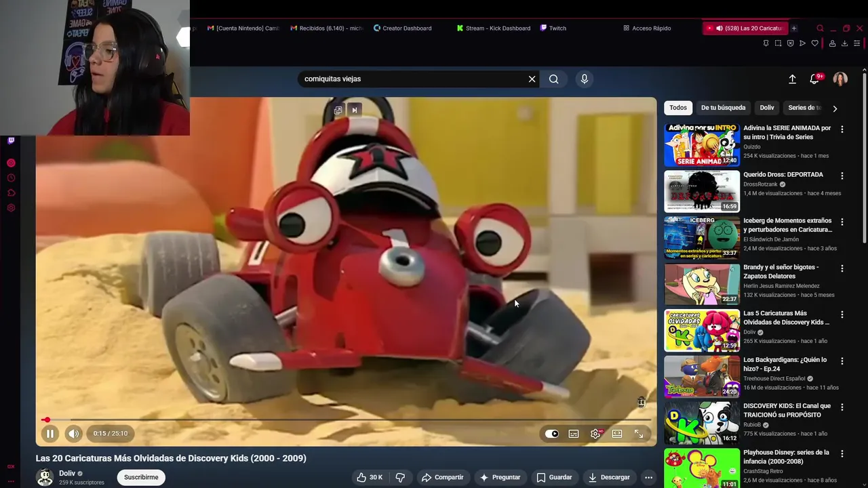Viewport: 868px width, 488px height.
Task: Open the YouTube account avatar menu
Action: (x=840, y=79)
